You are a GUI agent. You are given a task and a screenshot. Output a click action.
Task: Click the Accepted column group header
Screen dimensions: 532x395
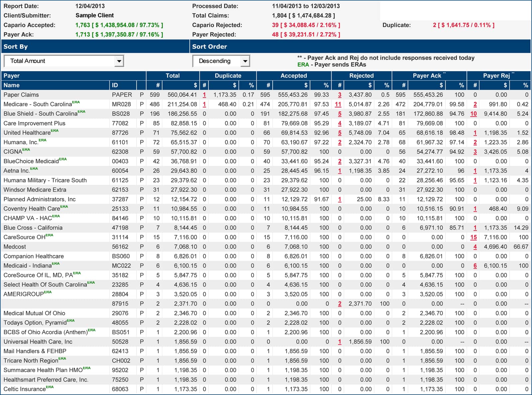coord(294,75)
